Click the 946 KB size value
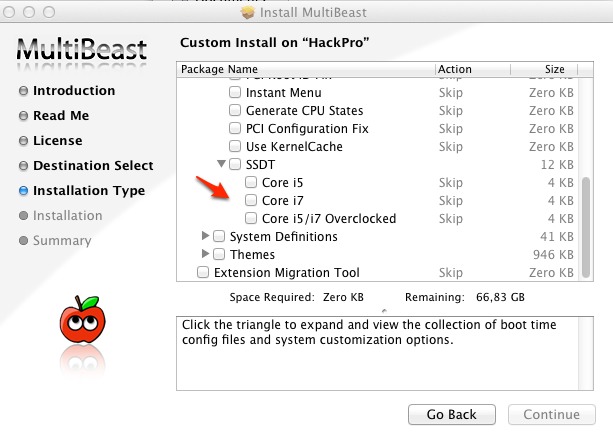This screenshot has width=613, height=439. 553,254
